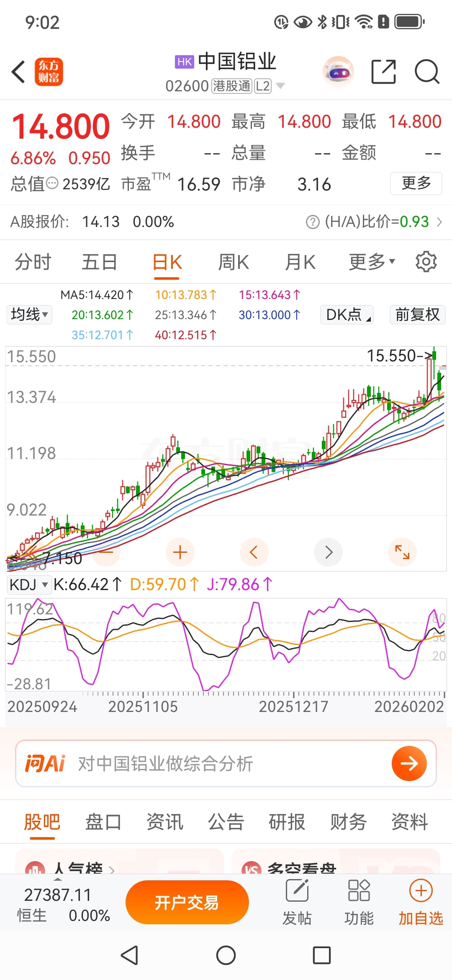Select the 日K chart tab
452x980 pixels.
point(167,262)
